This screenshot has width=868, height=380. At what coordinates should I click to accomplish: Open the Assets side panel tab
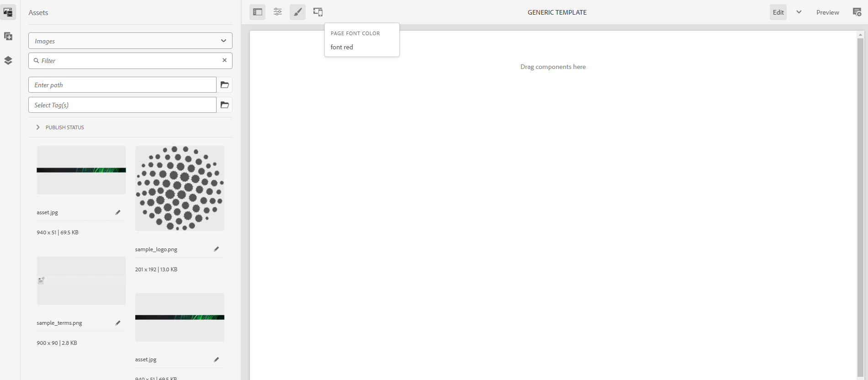pos(8,12)
